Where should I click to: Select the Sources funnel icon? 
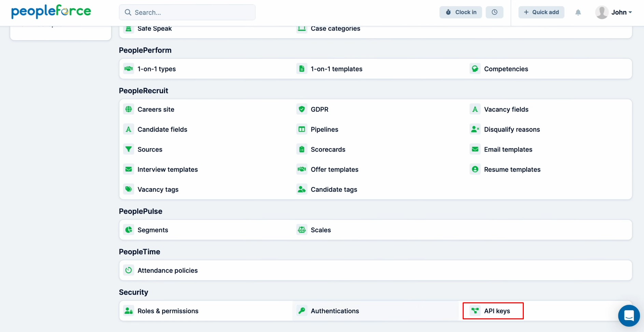128,149
